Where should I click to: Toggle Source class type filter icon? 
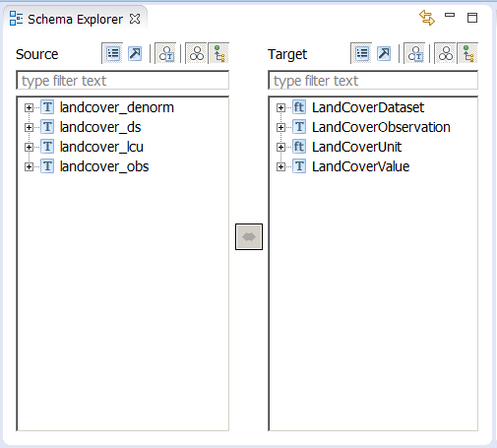click(166, 53)
